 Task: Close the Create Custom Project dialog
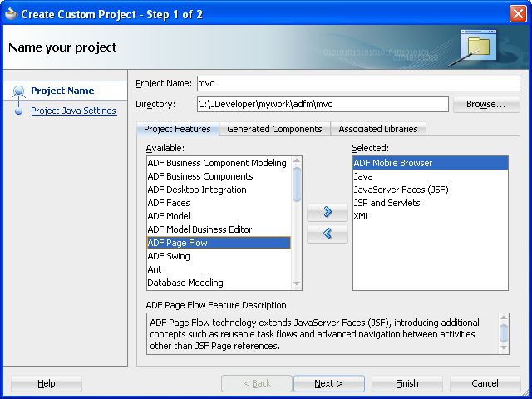tap(518, 14)
